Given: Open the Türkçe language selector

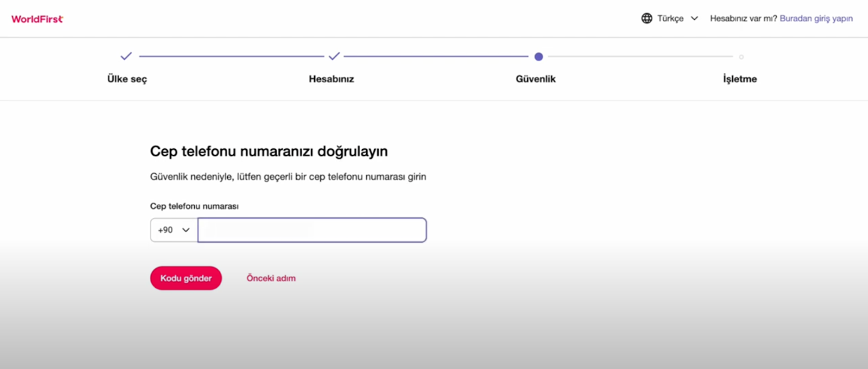Looking at the screenshot, I should click(x=670, y=19).
